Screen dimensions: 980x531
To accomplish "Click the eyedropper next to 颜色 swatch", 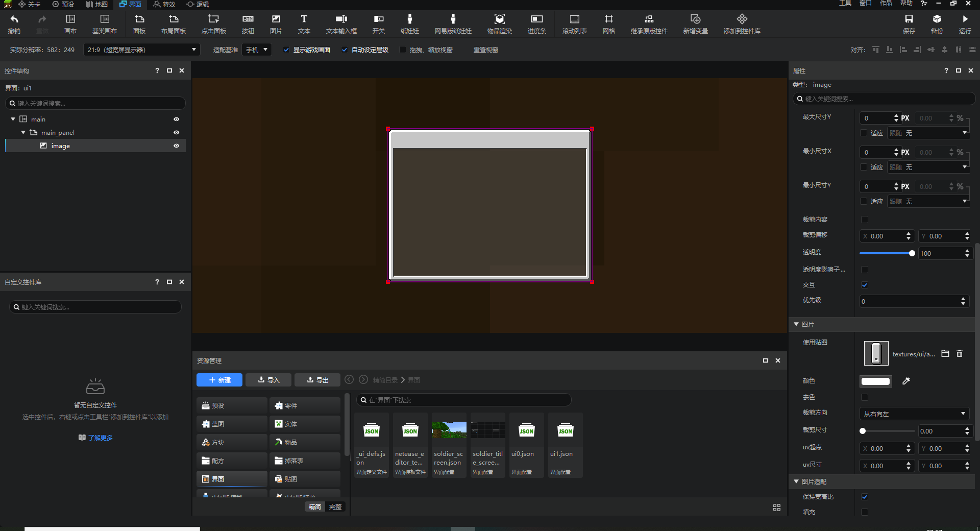I will click(906, 381).
